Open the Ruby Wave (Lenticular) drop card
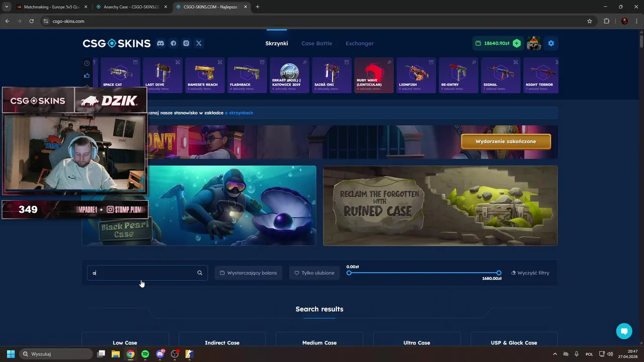 374,75
